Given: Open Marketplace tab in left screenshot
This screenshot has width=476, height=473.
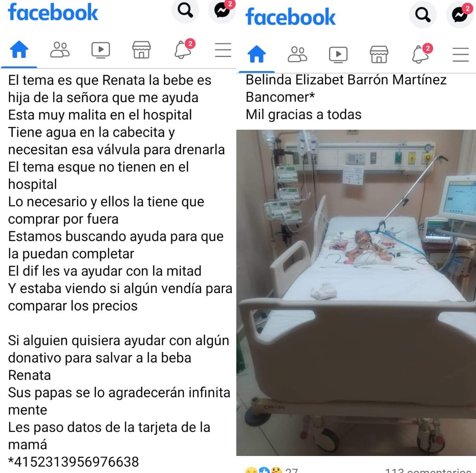Looking at the screenshot, I should (142, 50).
